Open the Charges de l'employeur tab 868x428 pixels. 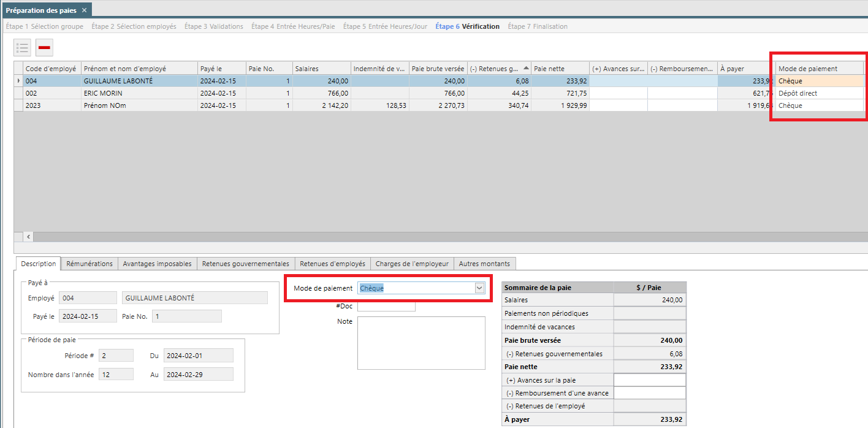(x=413, y=264)
